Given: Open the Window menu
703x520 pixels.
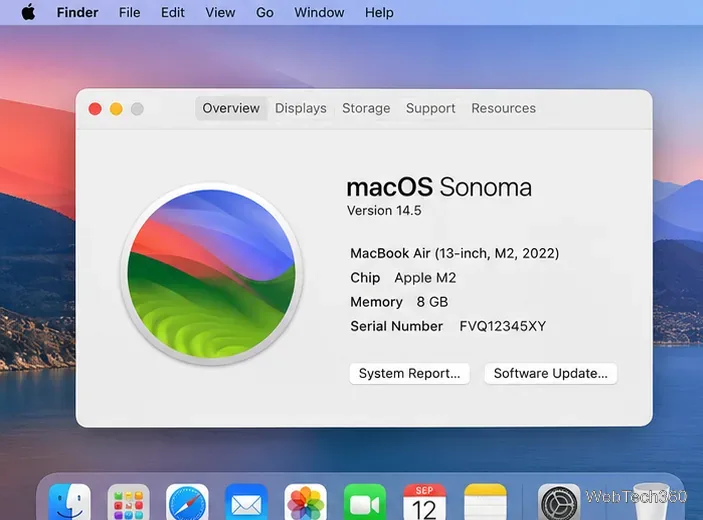Looking at the screenshot, I should point(319,13).
